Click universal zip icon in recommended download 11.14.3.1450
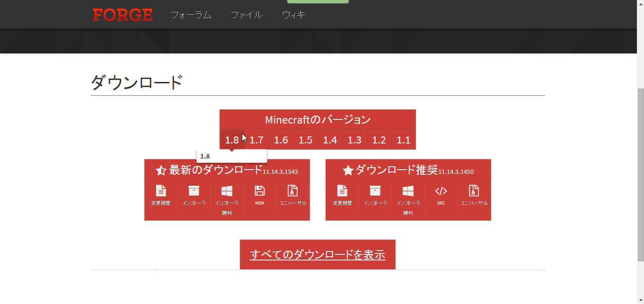The width and height of the screenshot is (644, 304). pyautogui.click(x=474, y=191)
